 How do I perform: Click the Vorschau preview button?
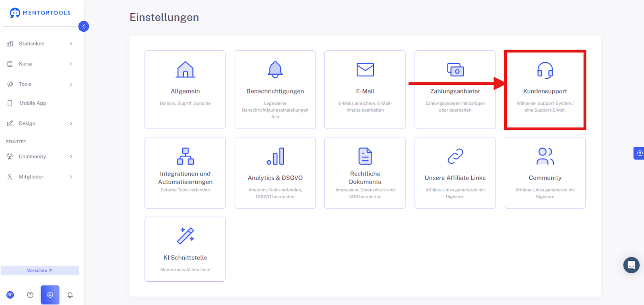(x=40, y=270)
